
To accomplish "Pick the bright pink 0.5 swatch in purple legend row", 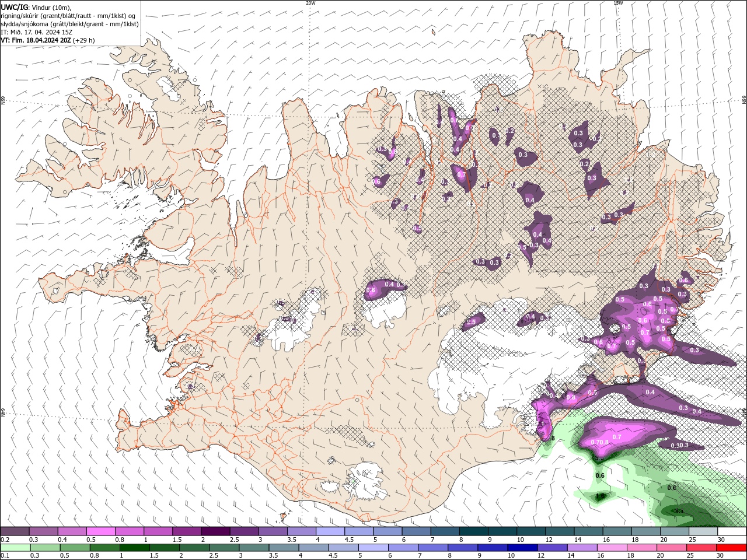I will pos(100,531).
